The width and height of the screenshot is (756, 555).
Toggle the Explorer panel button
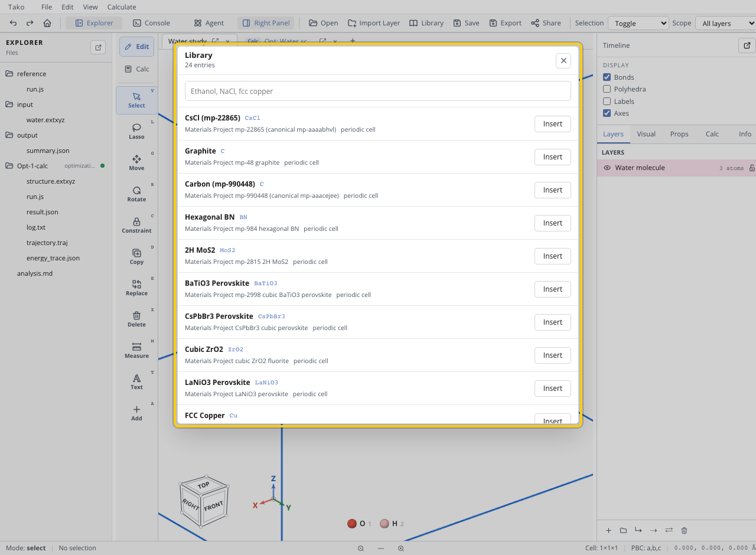94,23
